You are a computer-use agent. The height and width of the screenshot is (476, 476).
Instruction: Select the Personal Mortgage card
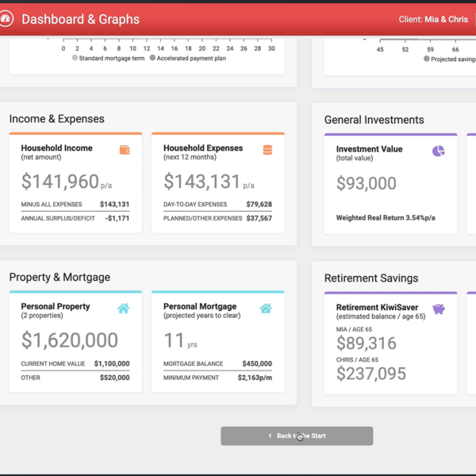click(217, 342)
